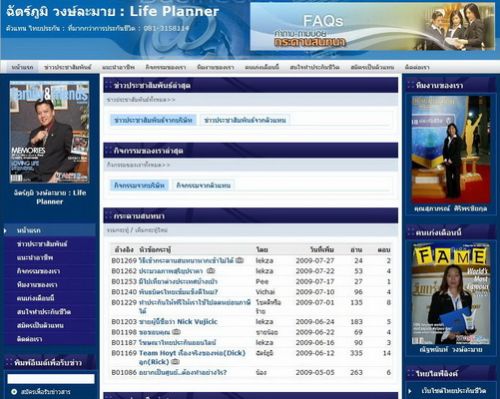This screenshot has width=500, height=399.
Task: Open the second item in top navigation bar
Action: [68, 67]
